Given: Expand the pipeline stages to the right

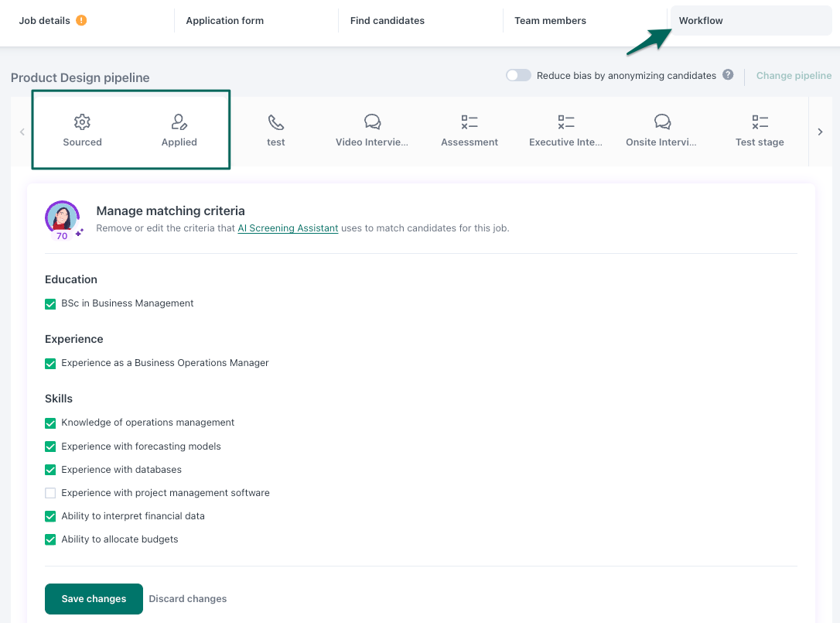Looking at the screenshot, I should pyautogui.click(x=821, y=131).
